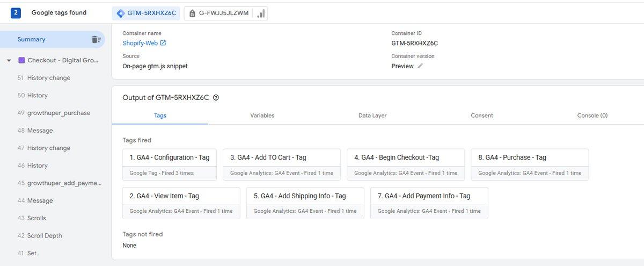Open the Output help question-mark icon
Viewport: 644px width, 266px height.
pos(216,98)
